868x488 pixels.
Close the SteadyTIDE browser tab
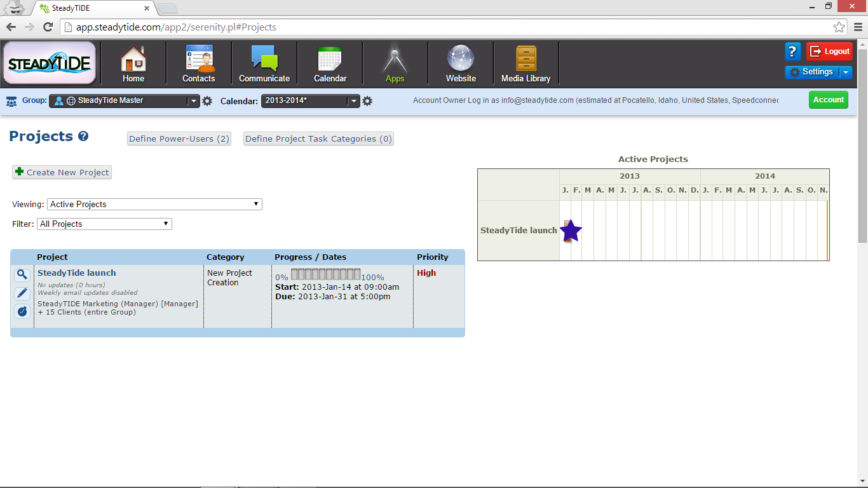[x=147, y=9]
